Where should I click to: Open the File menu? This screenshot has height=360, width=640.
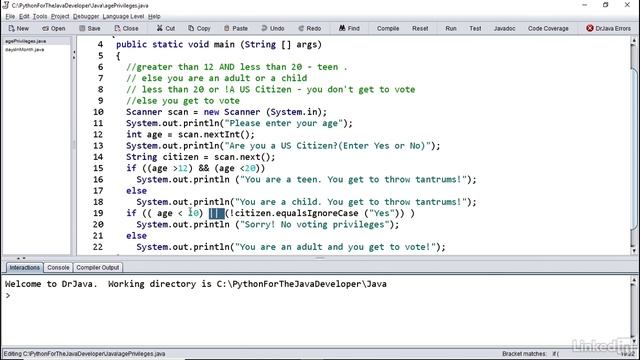[10, 16]
